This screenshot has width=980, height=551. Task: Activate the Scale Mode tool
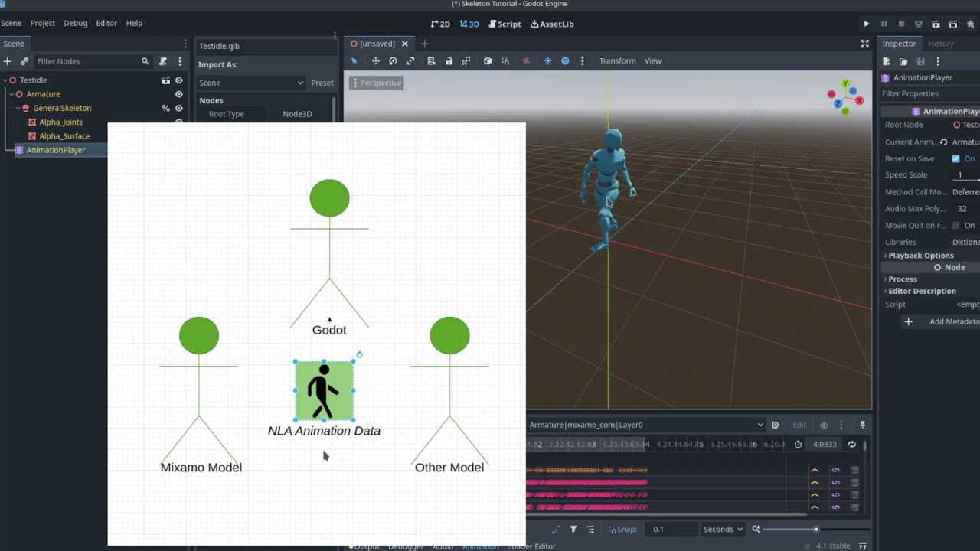click(410, 61)
